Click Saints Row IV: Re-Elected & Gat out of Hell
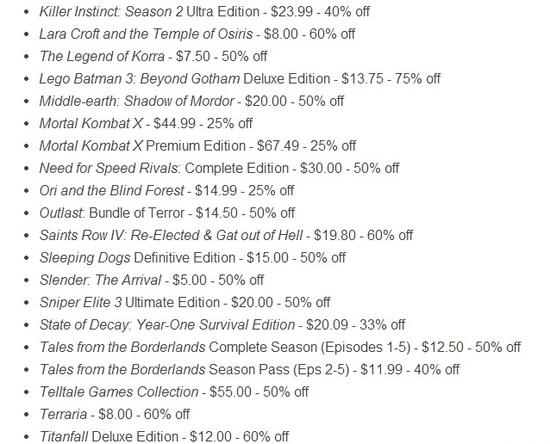 (226, 236)
